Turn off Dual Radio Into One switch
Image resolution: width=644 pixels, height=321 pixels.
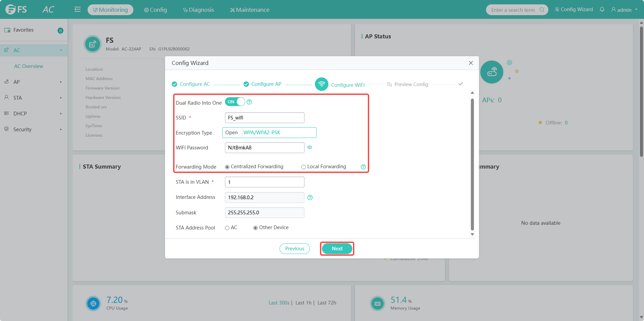pyautogui.click(x=235, y=102)
